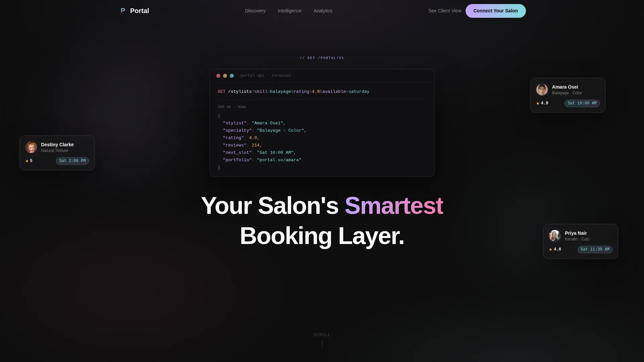Click the 'Balayage · Color' card subtitle
Viewport: 644px width, 362px height.
[567, 93]
